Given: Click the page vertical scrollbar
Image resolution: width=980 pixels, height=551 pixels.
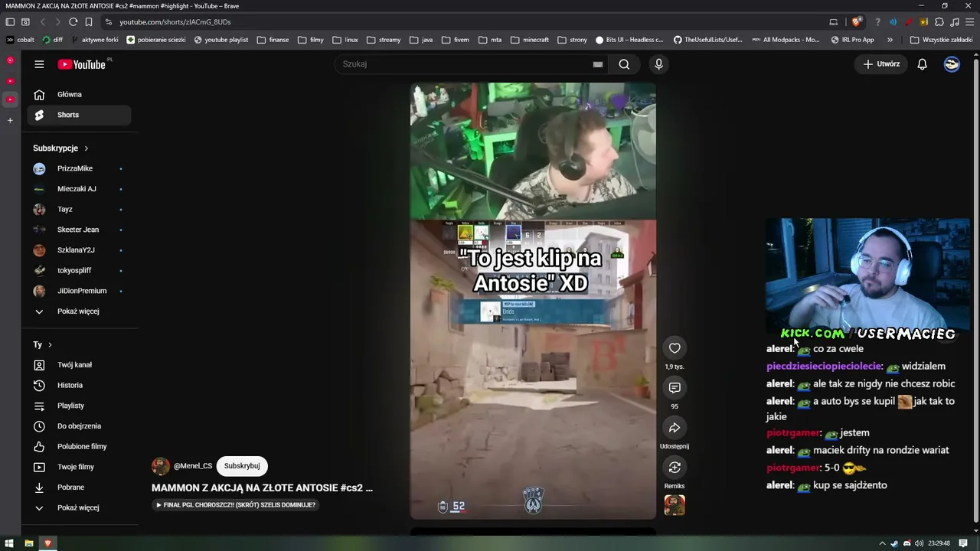Looking at the screenshot, I should 975,291.
